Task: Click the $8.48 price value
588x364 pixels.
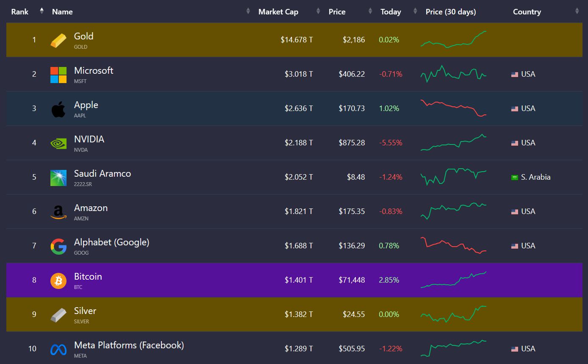Action: pyautogui.click(x=356, y=178)
